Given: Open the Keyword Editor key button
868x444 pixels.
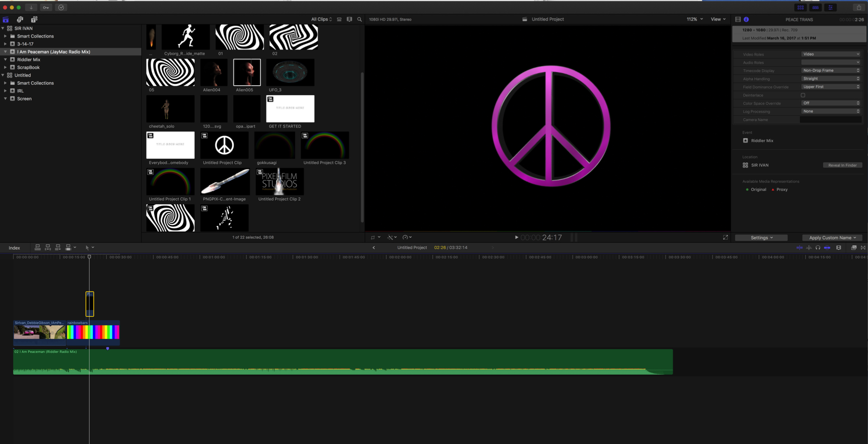Looking at the screenshot, I should point(46,7).
